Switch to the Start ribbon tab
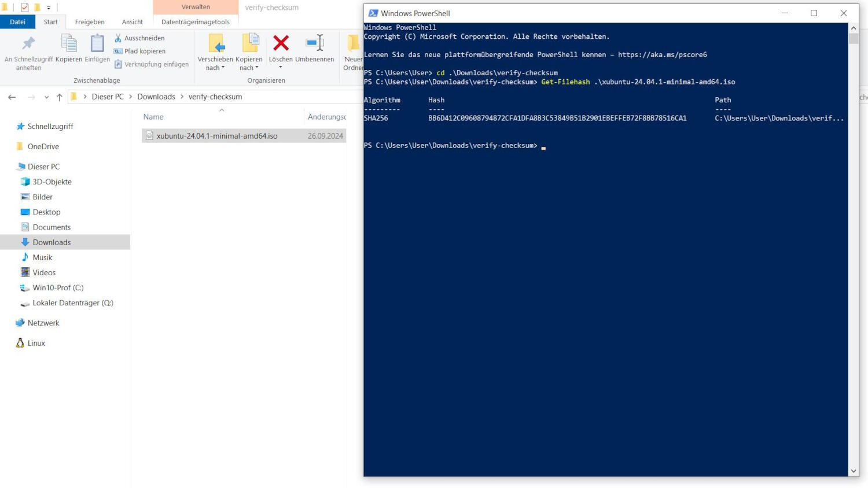Screen dimensions: 868x488 pos(51,22)
